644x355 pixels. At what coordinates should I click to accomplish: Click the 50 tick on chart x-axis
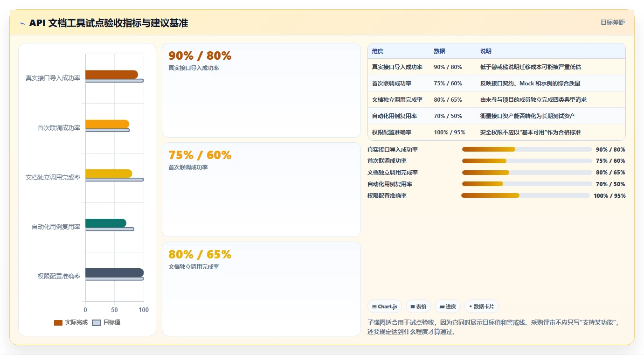114,310
